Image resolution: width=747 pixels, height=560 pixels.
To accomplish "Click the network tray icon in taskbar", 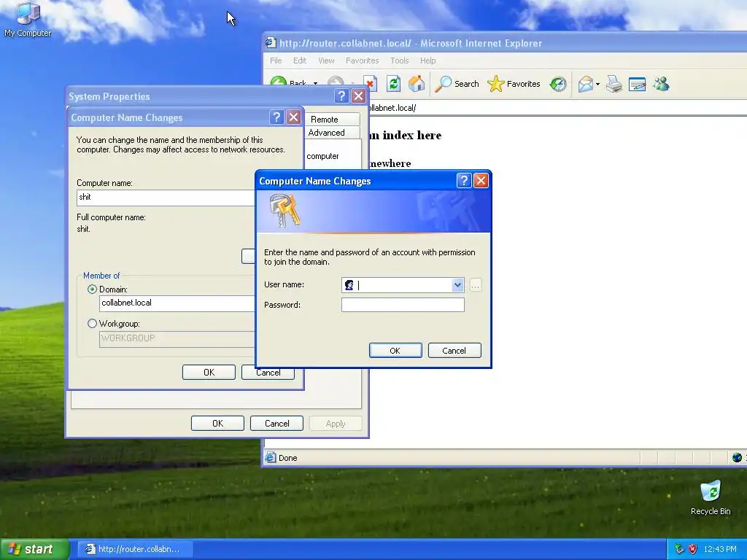I will point(679,549).
